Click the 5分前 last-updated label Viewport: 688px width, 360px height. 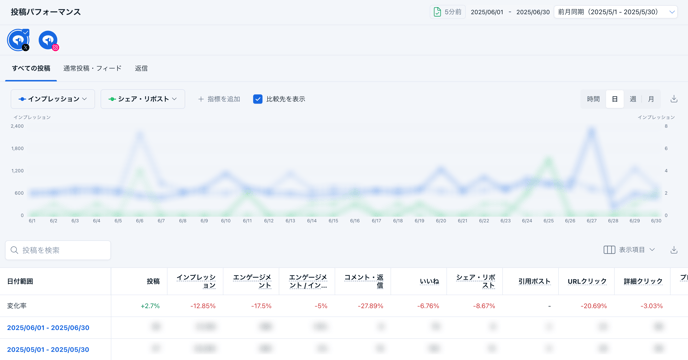point(453,12)
